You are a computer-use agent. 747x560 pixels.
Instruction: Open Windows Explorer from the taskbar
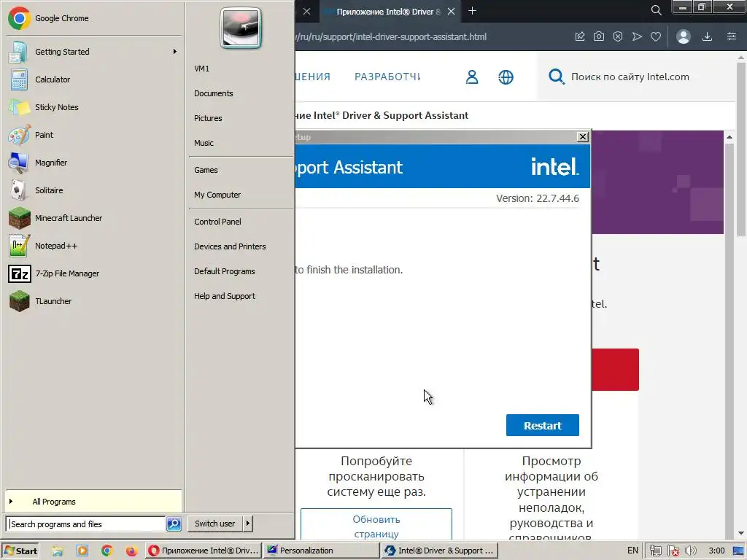tap(58, 551)
